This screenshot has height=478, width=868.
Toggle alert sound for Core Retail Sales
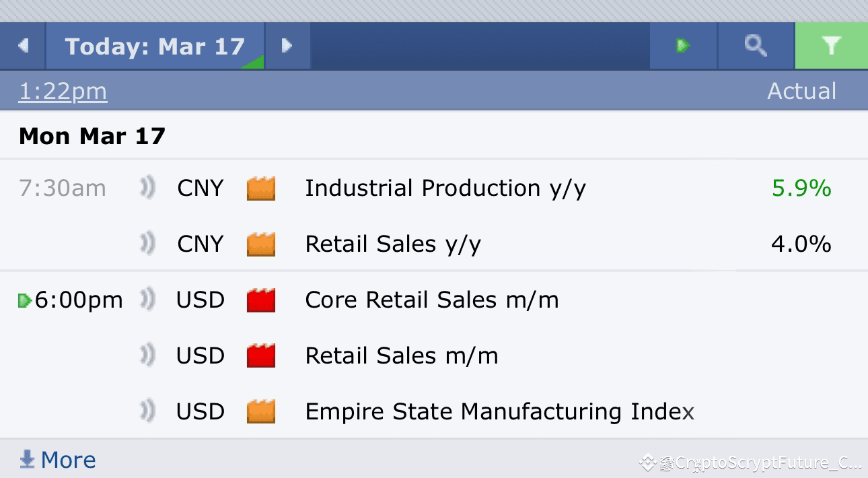pyautogui.click(x=147, y=300)
